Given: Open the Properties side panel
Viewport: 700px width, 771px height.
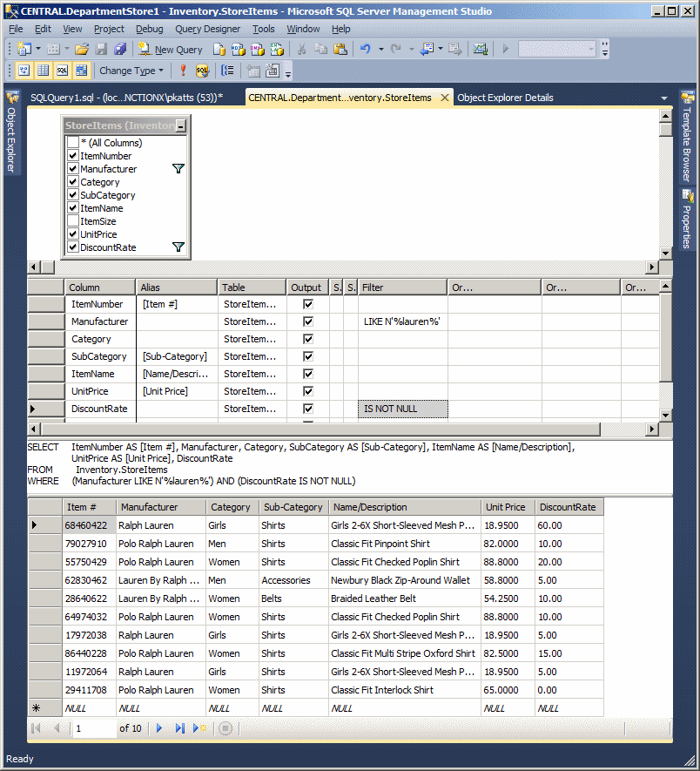Looking at the screenshot, I should 687,220.
